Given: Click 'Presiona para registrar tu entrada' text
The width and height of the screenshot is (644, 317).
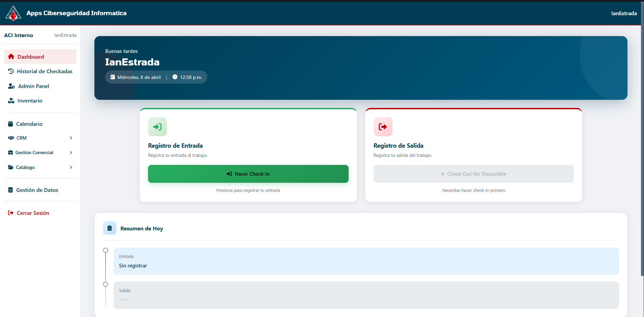Looking at the screenshot, I should pos(248,191).
